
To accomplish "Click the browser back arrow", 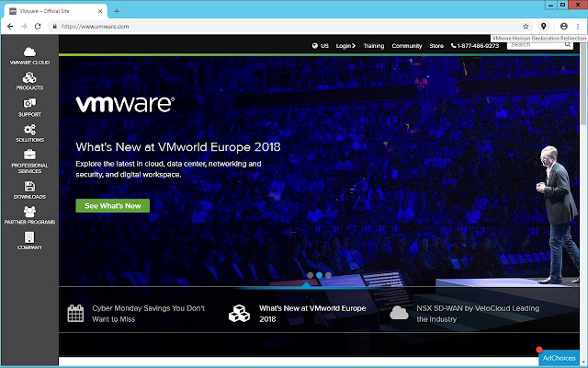I will tap(10, 27).
